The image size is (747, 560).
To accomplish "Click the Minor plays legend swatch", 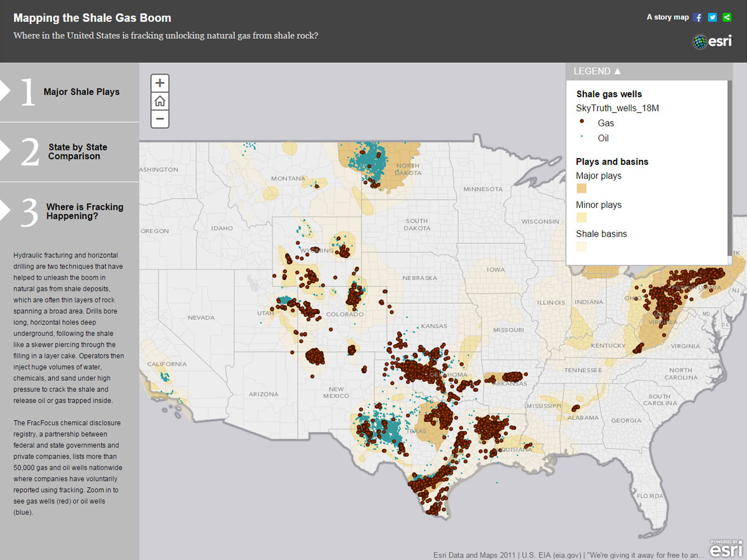I will coord(581,217).
